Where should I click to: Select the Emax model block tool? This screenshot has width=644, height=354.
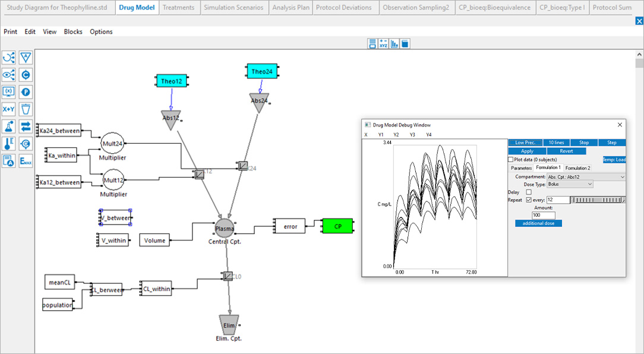26,161
